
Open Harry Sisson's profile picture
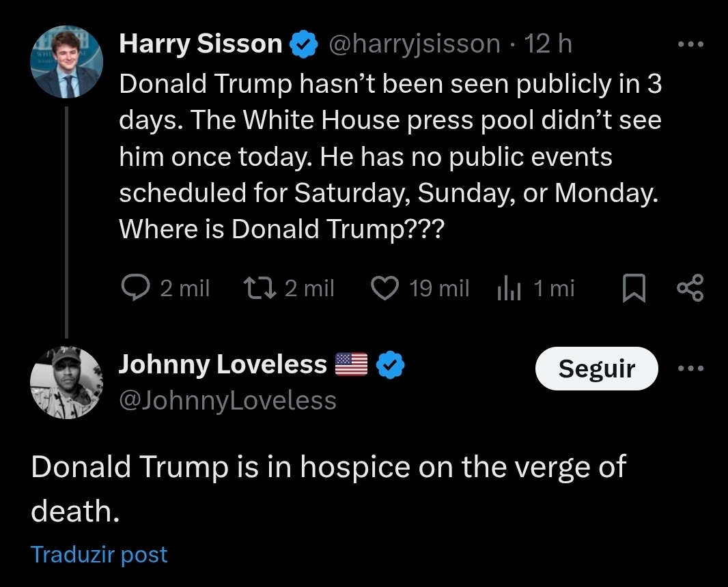point(66,62)
